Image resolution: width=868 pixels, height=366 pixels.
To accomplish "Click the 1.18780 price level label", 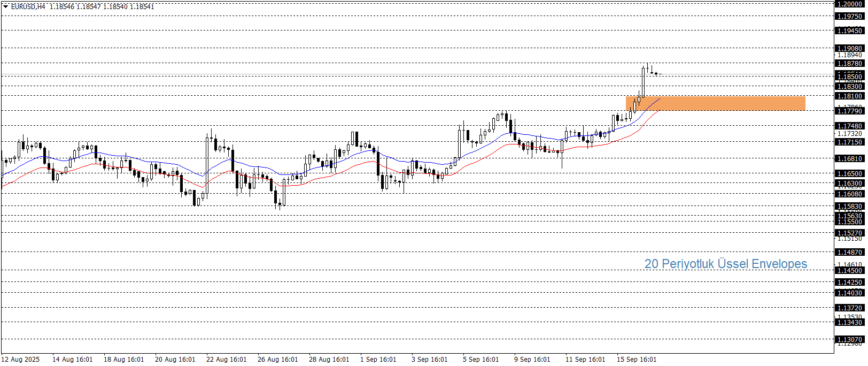I will [849, 63].
